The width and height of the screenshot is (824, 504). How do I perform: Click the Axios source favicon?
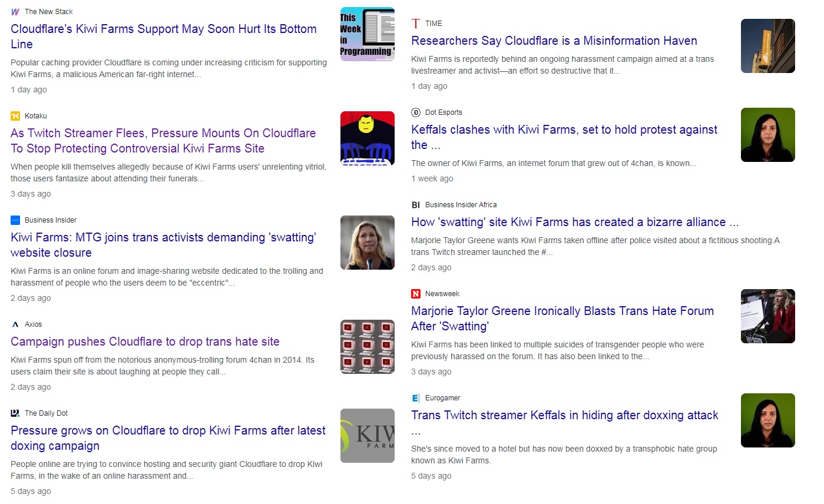[x=15, y=324]
